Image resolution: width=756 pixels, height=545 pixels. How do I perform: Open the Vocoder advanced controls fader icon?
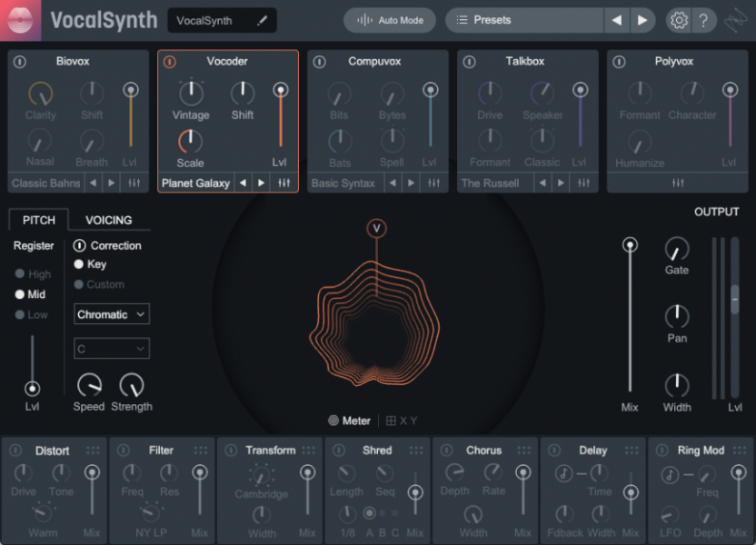(284, 183)
